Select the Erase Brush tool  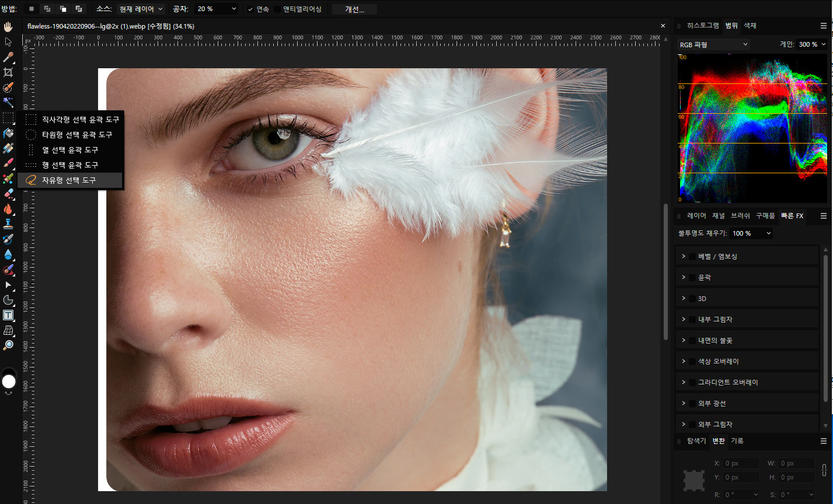coord(8,194)
